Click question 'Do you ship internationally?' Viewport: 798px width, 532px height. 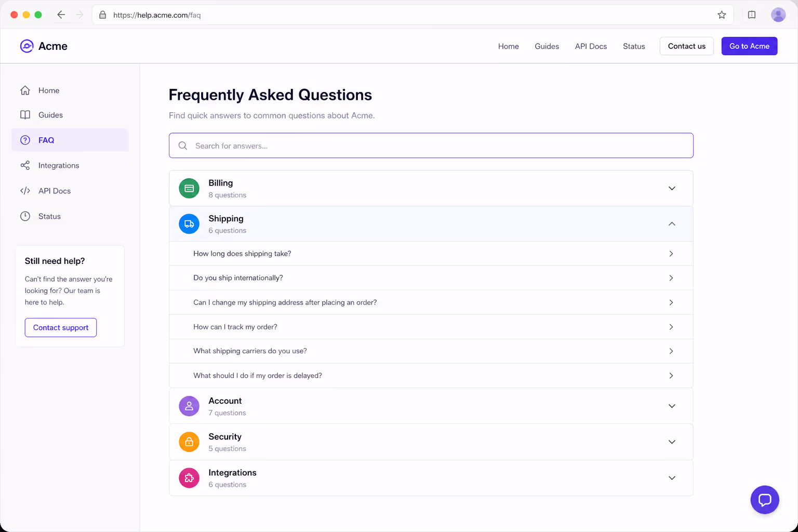(x=238, y=278)
